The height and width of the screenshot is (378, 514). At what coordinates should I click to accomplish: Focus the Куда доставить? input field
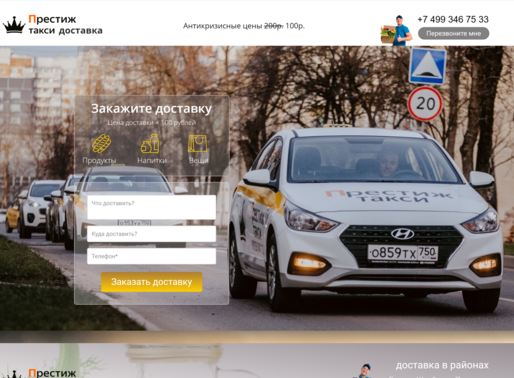[151, 234]
